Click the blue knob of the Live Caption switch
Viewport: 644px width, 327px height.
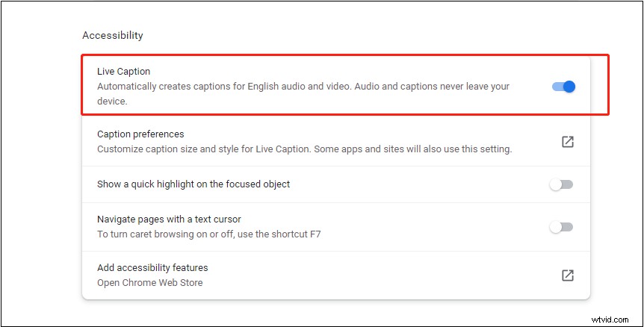(569, 87)
